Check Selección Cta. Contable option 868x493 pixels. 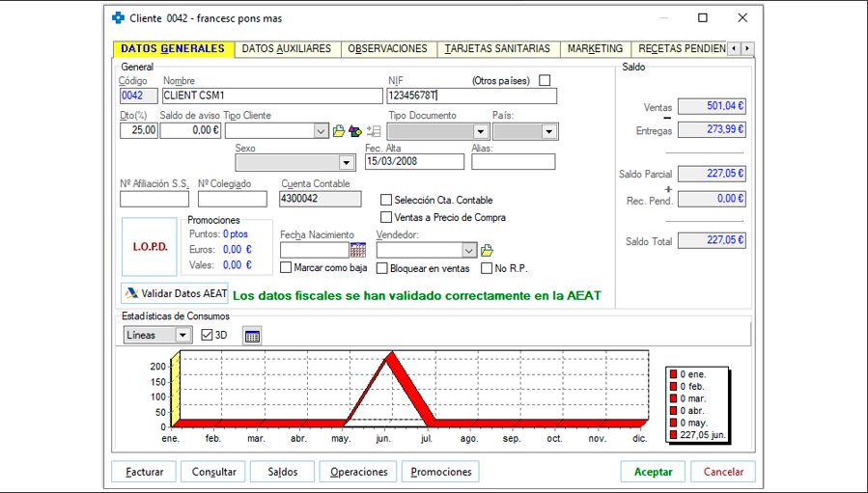(386, 200)
